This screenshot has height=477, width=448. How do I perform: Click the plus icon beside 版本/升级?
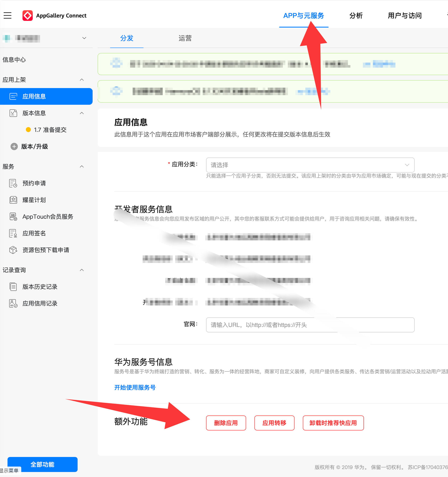14,147
